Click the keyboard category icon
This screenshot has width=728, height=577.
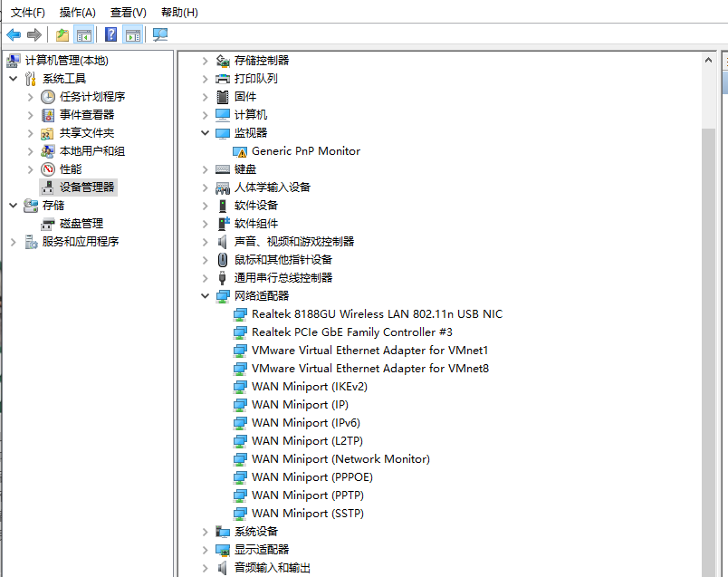point(223,169)
